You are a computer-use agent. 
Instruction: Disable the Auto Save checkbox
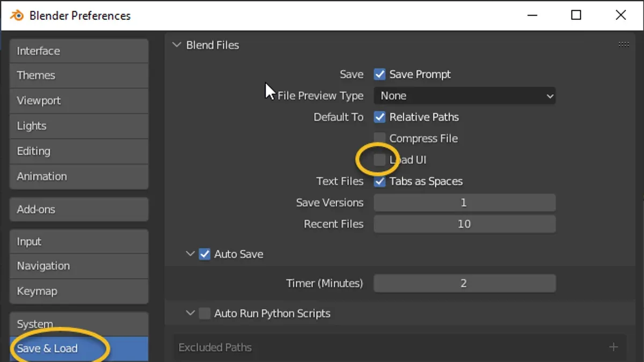(x=204, y=254)
